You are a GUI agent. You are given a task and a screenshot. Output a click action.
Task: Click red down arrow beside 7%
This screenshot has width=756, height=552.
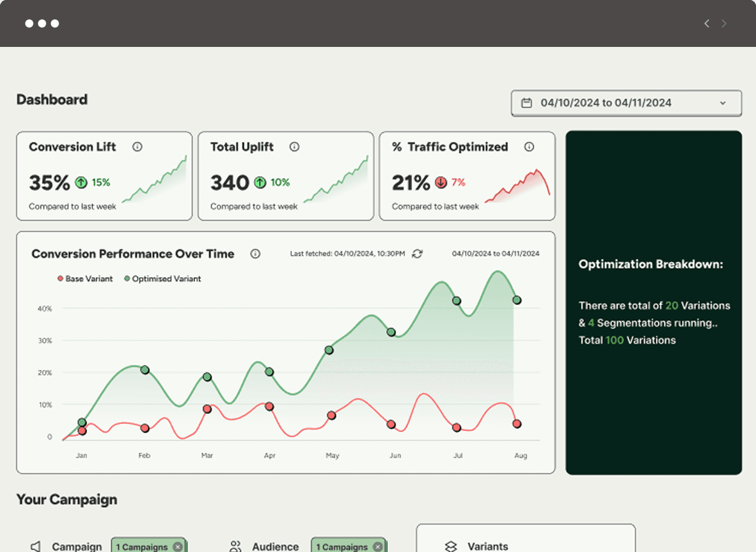pyautogui.click(x=441, y=182)
